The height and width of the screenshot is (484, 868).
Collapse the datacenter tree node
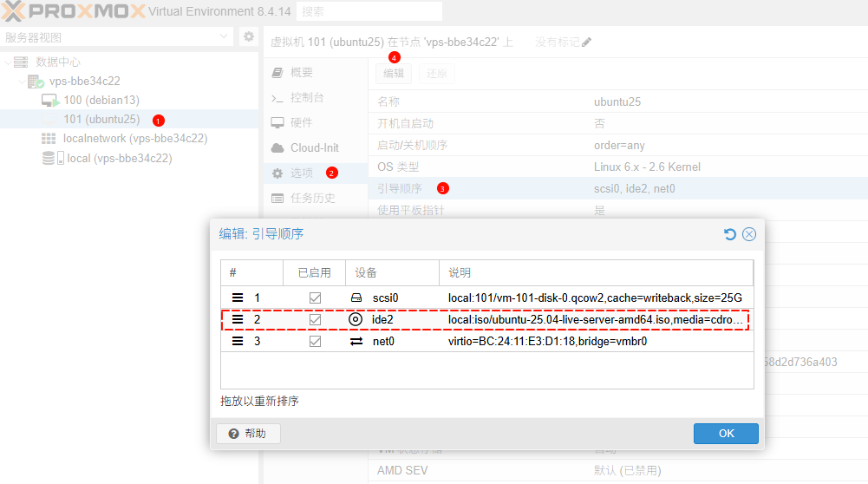(x=8, y=62)
